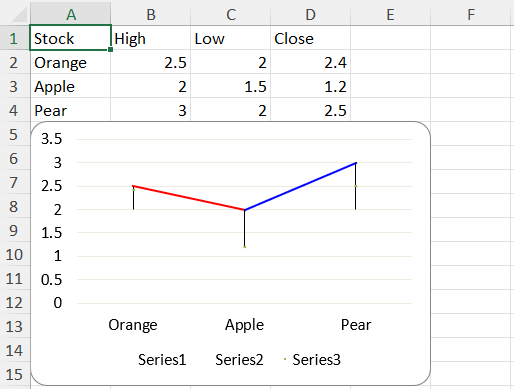Image resolution: width=514 pixels, height=389 pixels.
Task: Select the blue line segment in chart
Action: coord(300,186)
